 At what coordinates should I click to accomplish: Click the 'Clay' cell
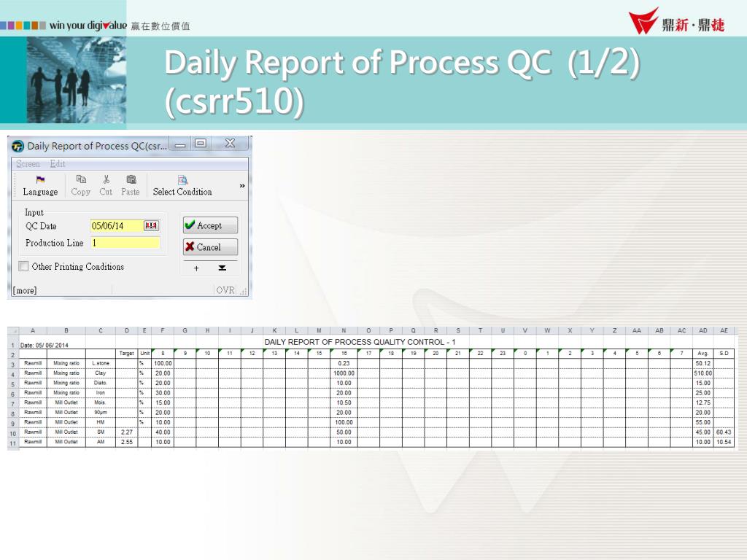coord(101,373)
